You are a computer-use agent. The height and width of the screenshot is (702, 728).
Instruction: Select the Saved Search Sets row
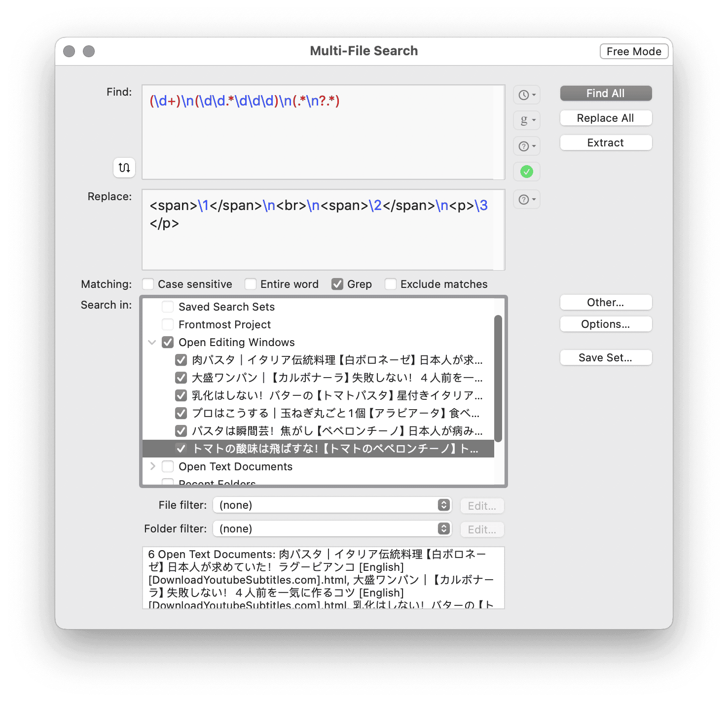226,307
